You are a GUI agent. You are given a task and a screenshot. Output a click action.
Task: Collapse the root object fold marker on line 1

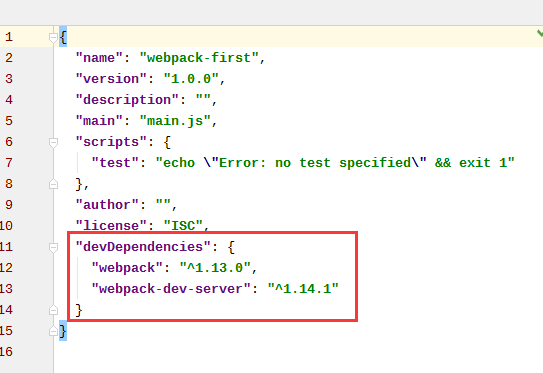tap(53, 37)
